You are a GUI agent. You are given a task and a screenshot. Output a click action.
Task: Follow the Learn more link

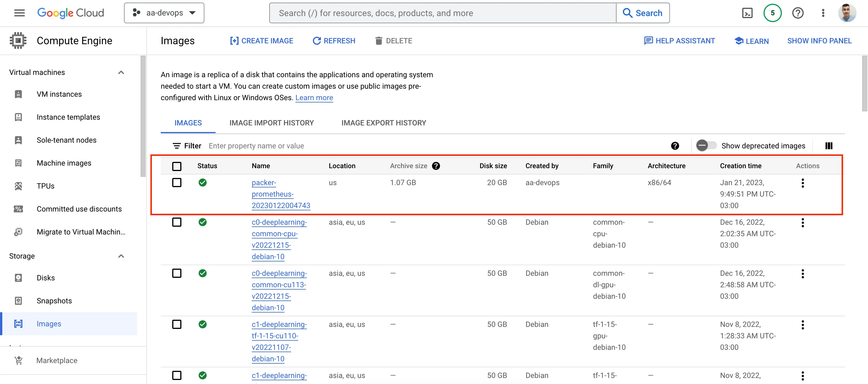tap(314, 98)
